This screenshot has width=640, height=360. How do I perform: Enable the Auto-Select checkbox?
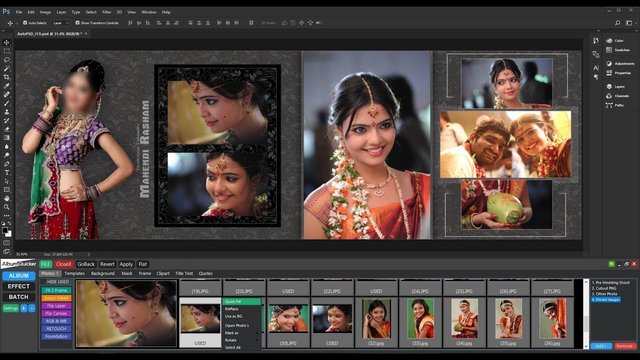coord(25,23)
